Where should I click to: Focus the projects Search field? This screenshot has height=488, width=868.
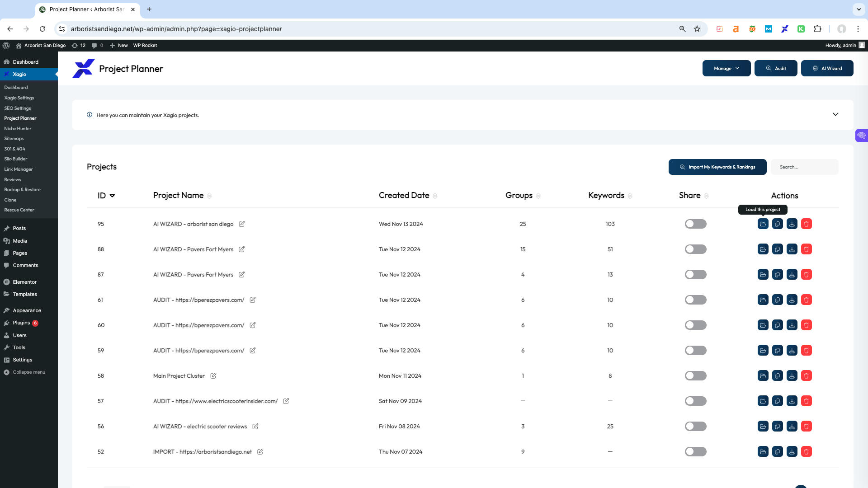[x=805, y=167]
